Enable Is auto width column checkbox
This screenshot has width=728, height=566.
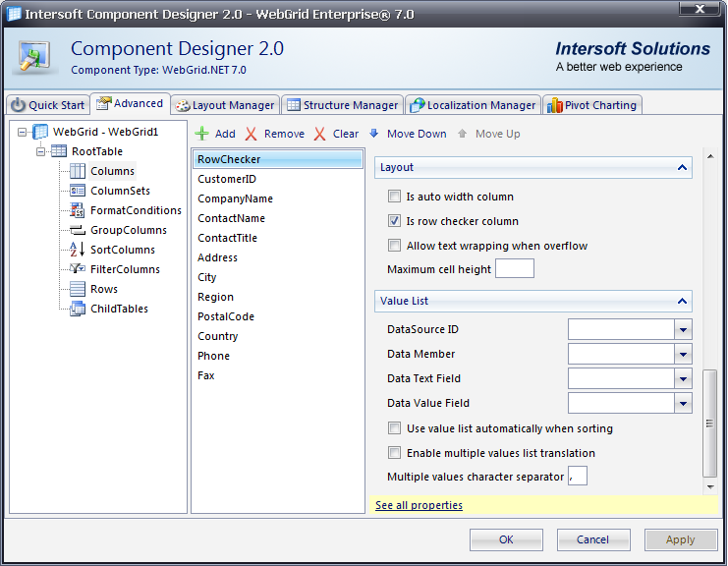coord(395,197)
